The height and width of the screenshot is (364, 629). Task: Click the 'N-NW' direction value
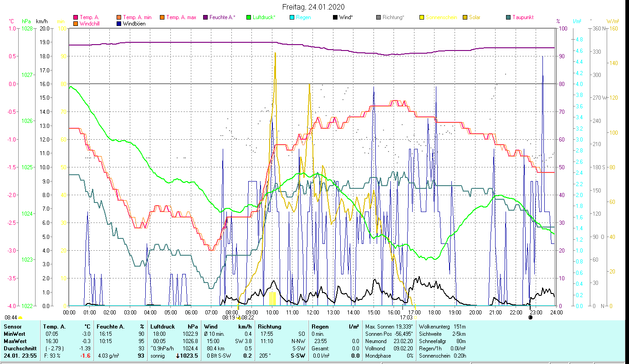(x=298, y=341)
